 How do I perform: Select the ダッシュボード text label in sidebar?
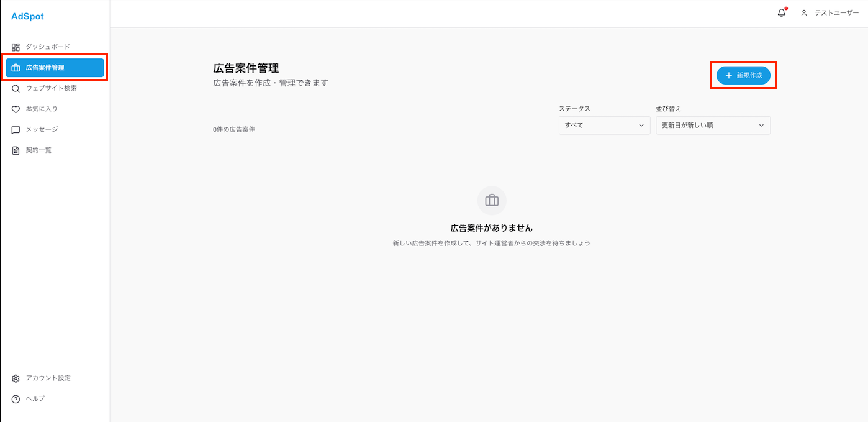coord(48,47)
